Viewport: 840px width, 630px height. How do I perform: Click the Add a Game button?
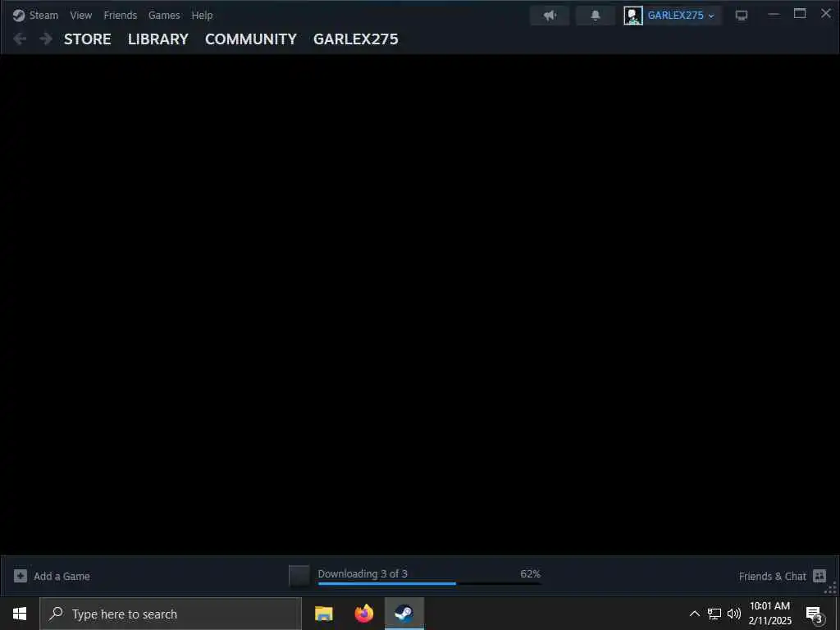(52, 576)
